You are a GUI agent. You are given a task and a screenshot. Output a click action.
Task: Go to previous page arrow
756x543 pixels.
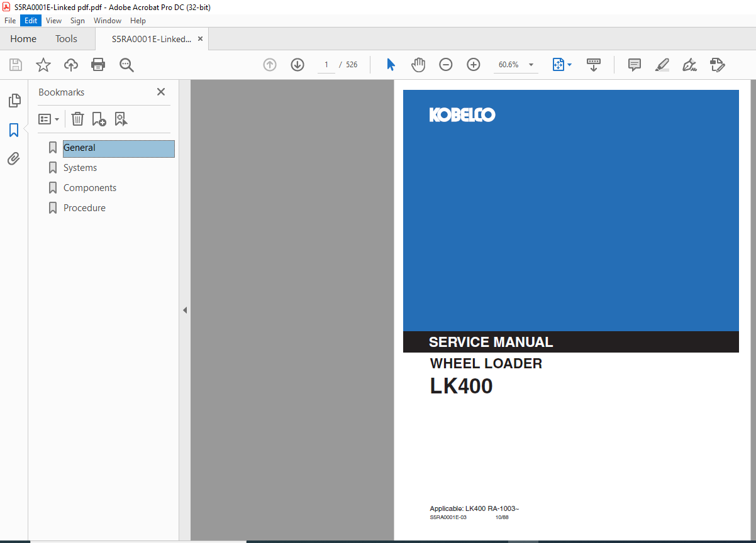pyautogui.click(x=270, y=65)
